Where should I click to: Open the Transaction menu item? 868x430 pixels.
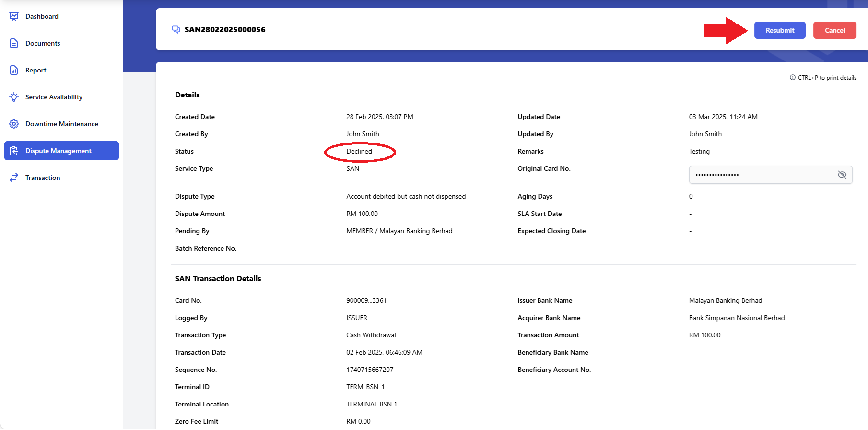(x=61, y=178)
